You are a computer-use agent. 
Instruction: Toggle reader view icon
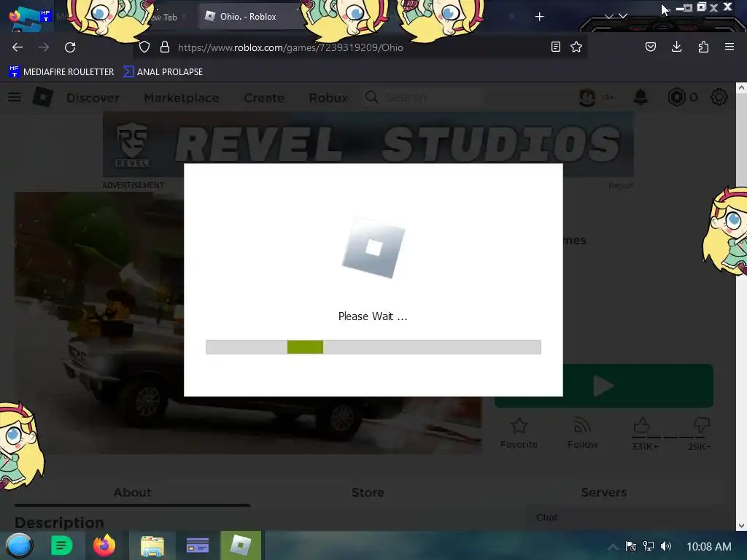point(555,47)
